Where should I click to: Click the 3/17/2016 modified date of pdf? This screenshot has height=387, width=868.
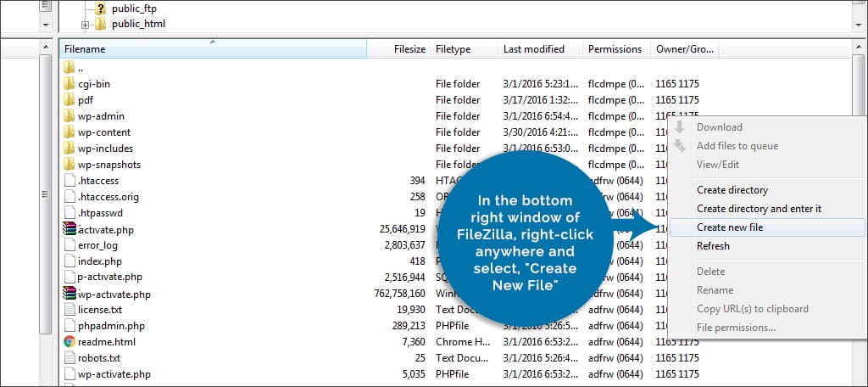(540, 100)
